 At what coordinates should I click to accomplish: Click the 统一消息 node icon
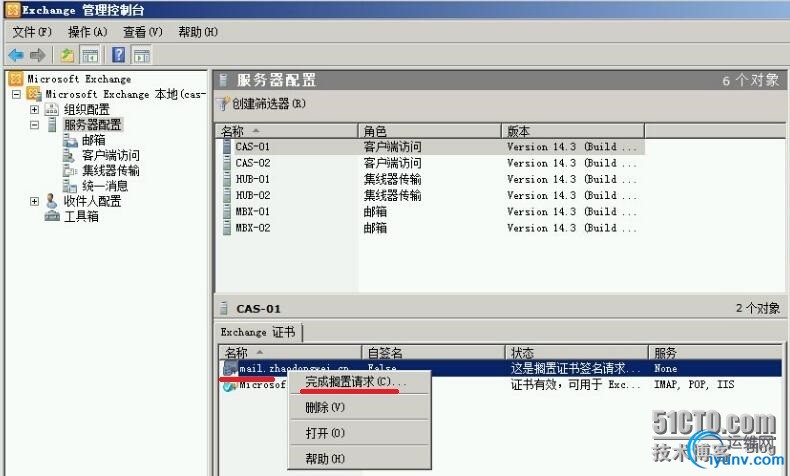[x=70, y=186]
